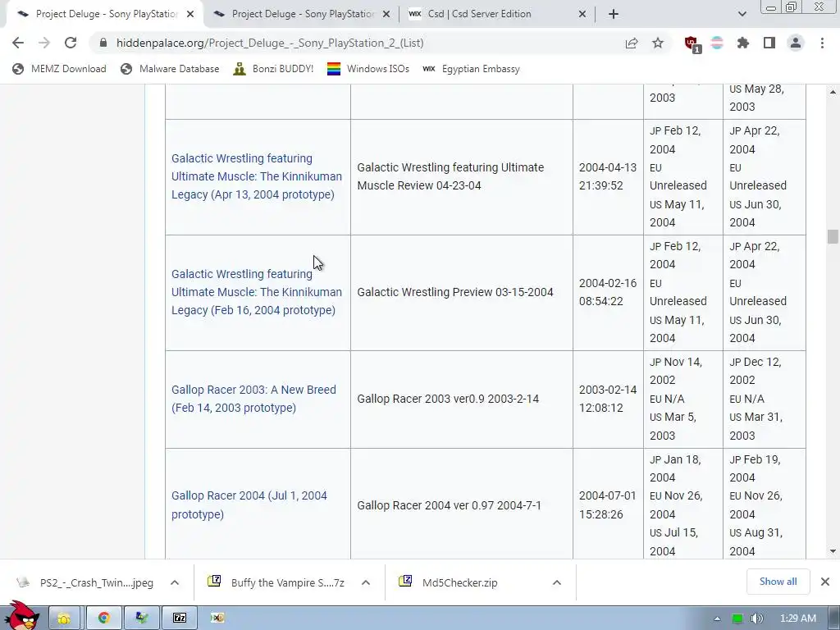Open the profile avatar menu
This screenshot has width=840, height=630.
[x=796, y=43]
